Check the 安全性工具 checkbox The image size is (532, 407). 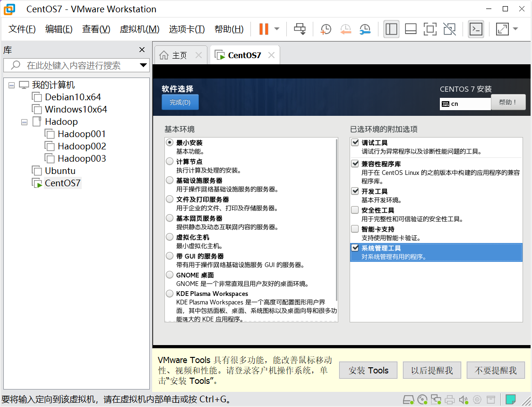click(355, 210)
